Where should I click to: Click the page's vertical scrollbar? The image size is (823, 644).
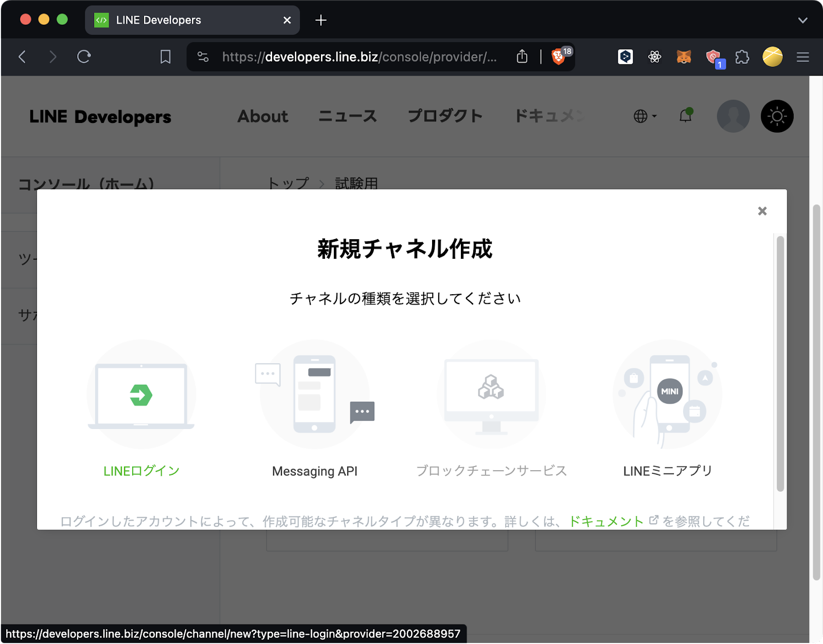coord(816,393)
